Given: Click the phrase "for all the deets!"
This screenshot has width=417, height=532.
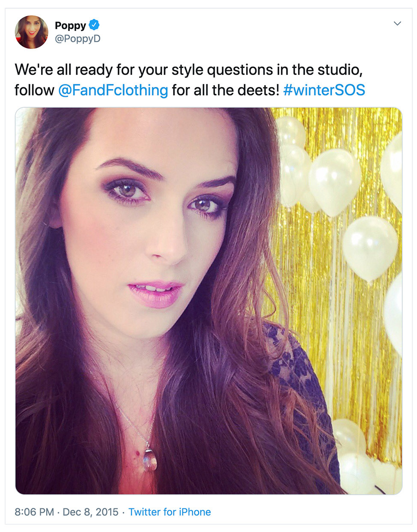Looking at the screenshot, I should [226, 90].
